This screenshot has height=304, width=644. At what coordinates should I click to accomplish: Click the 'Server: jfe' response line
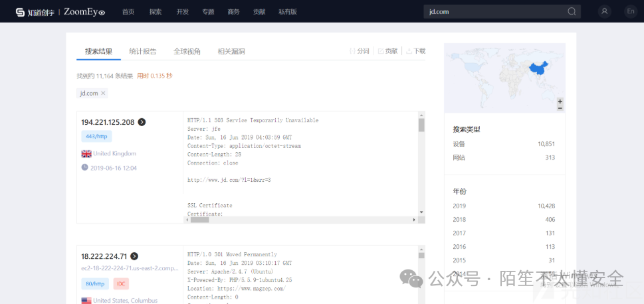point(204,129)
